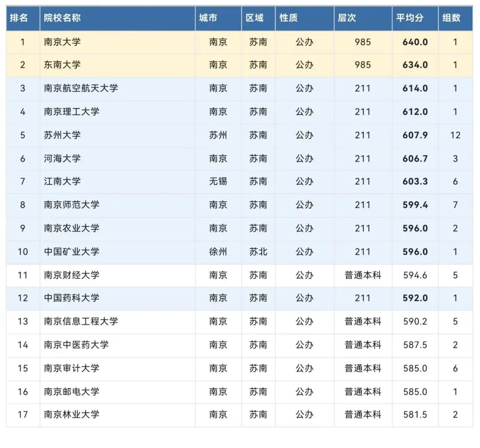Select 南京中医药大学 in the list

[76, 345]
